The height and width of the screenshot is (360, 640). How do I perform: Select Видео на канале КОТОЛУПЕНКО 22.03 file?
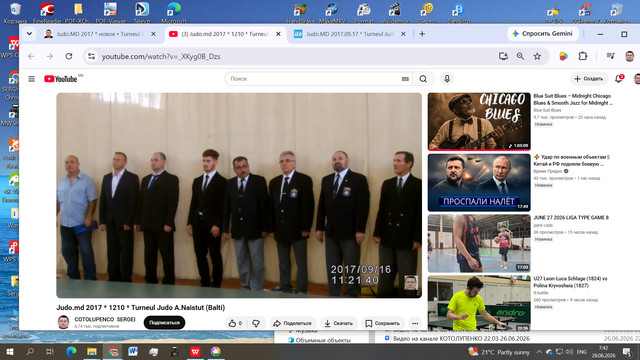(x=457, y=338)
